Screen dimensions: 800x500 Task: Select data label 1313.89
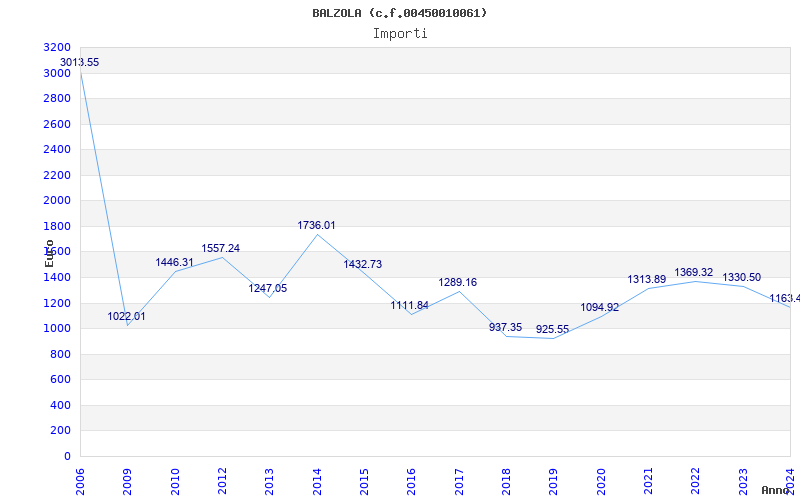click(x=646, y=280)
